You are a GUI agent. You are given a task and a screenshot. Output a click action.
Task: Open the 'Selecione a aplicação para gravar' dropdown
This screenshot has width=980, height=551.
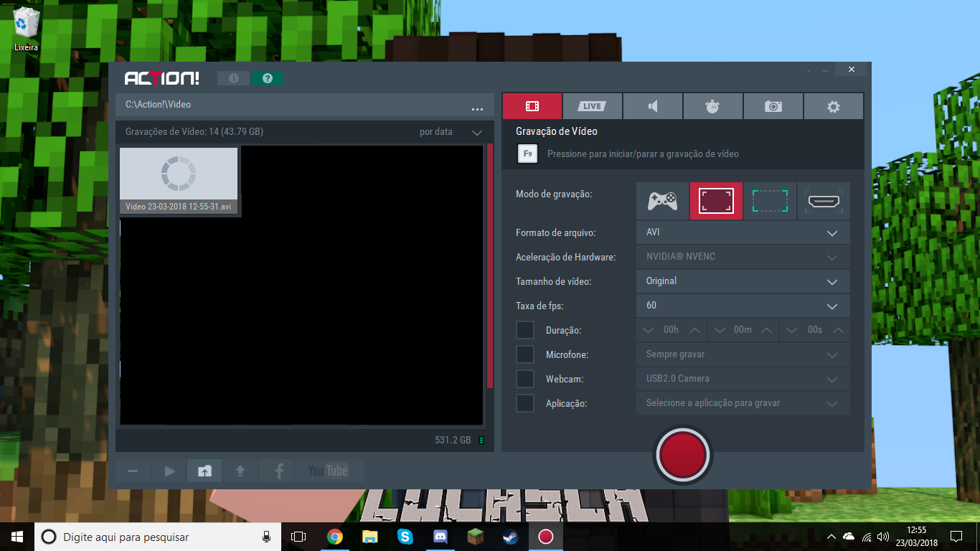[x=743, y=403]
